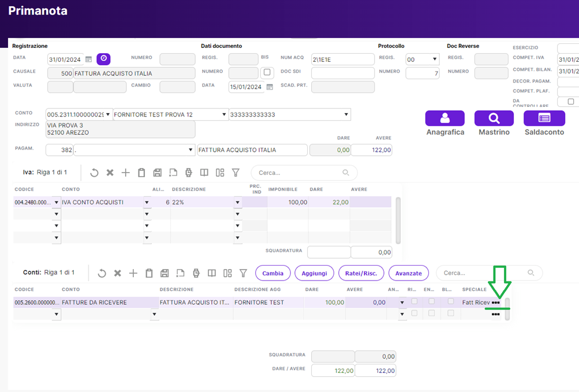Open the Saldaconto list icon button
The image size is (579, 392).
[544, 118]
